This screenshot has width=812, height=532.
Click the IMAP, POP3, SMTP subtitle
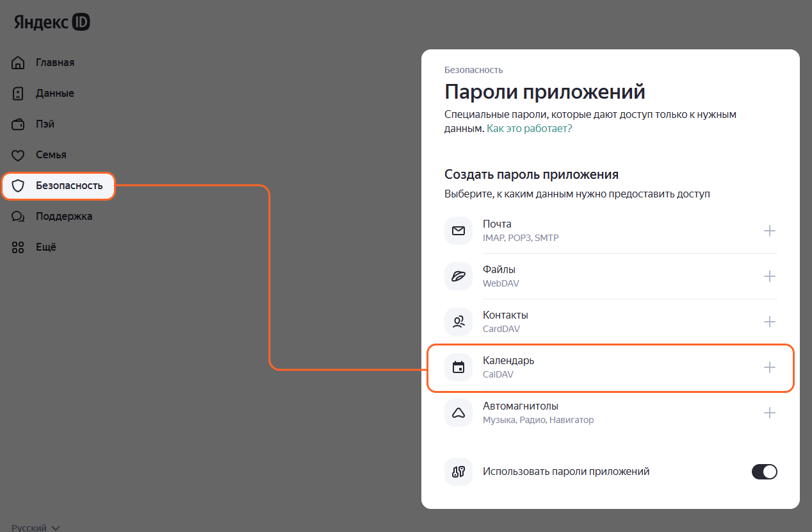[x=521, y=238]
